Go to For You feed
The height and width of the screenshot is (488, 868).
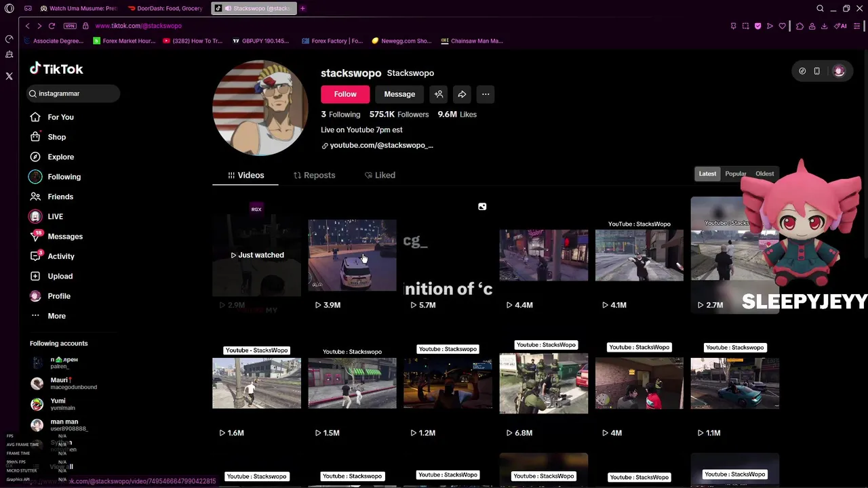52,117
